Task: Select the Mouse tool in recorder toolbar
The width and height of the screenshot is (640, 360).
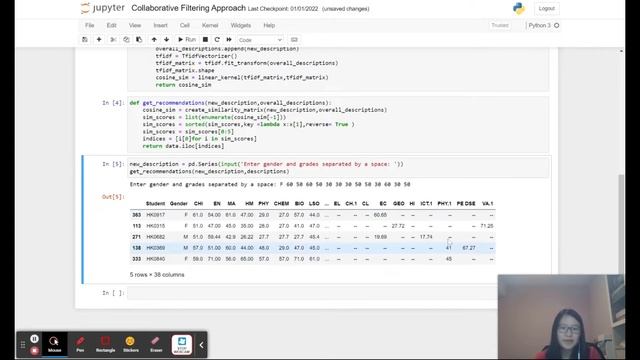Action: tap(54, 344)
